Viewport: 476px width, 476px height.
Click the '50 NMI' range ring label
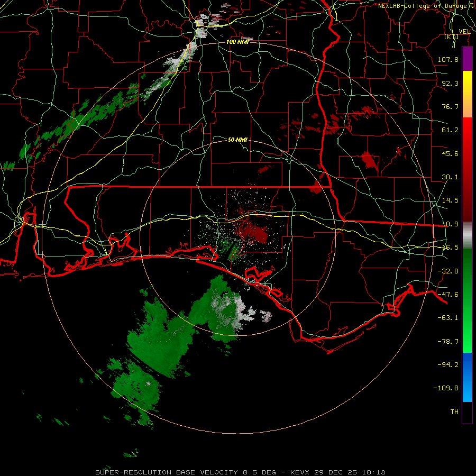[x=237, y=140]
